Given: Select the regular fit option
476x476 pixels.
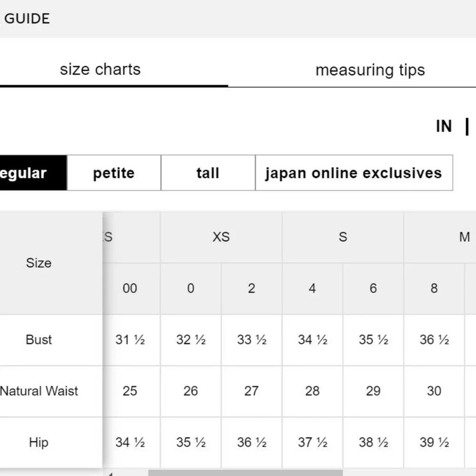Looking at the screenshot, I should 33,173.
